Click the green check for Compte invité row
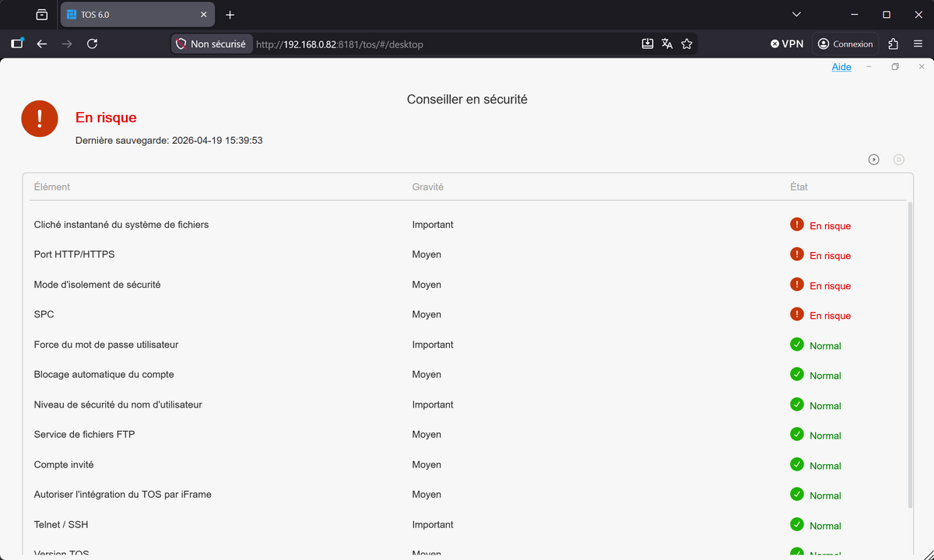The width and height of the screenshot is (934, 560). tap(797, 464)
